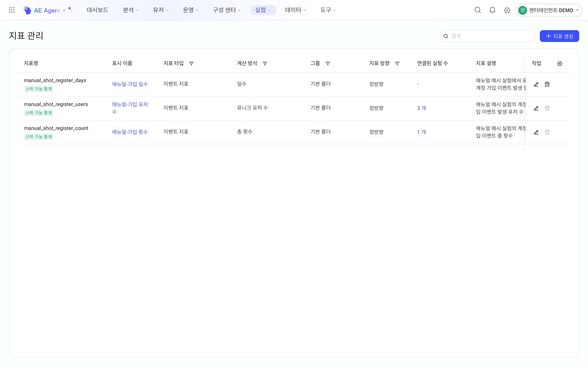Click the manual_shot_register_users metric name

coord(56,104)
